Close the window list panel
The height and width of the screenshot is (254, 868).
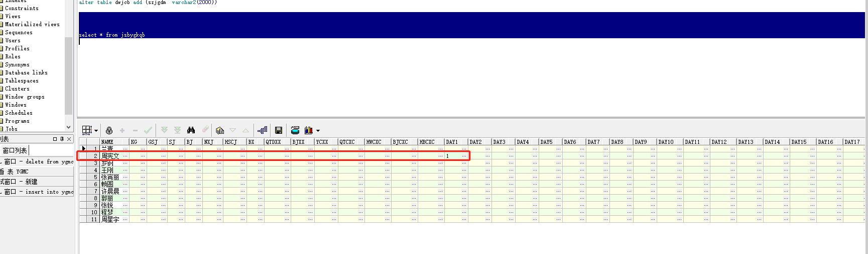69,139
